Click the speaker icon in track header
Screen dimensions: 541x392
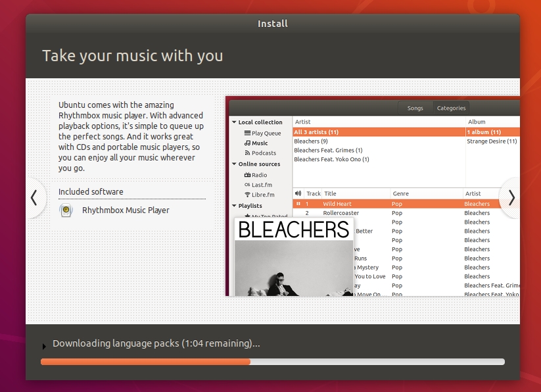tap(298, 193)
